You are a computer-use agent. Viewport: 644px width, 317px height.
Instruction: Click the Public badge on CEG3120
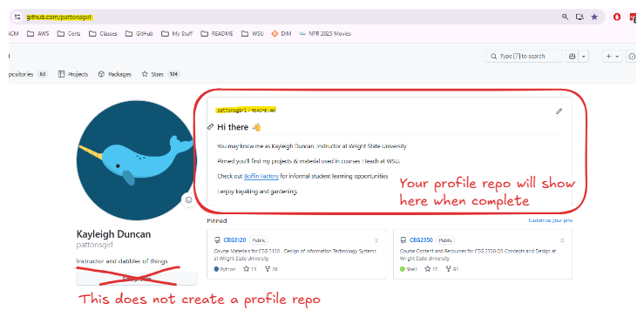[258, 240]
